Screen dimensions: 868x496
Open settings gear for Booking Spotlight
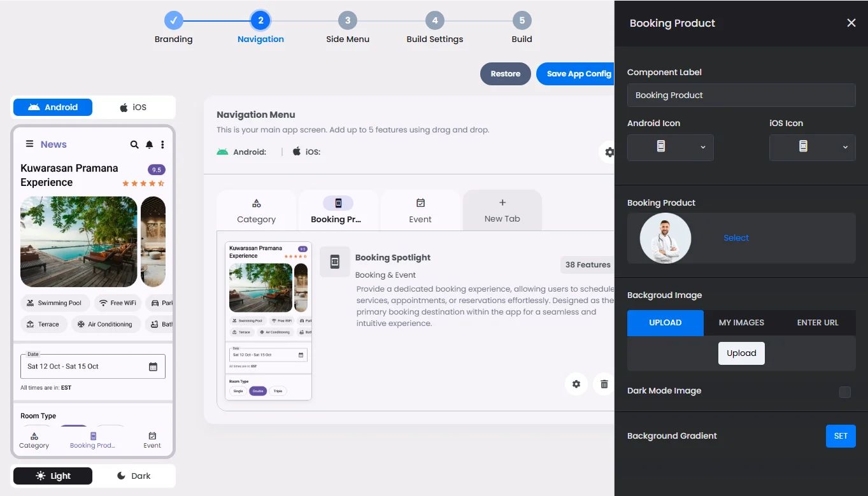click(576, 384)
